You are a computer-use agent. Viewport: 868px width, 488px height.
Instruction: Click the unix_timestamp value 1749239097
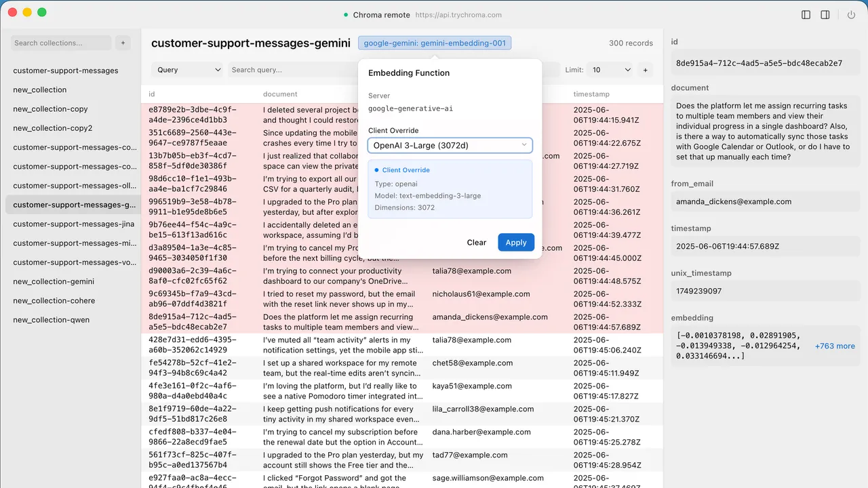click(766, 291)
